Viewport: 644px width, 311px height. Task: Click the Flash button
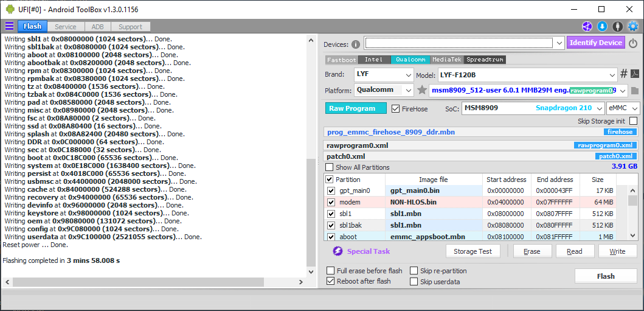606,276
